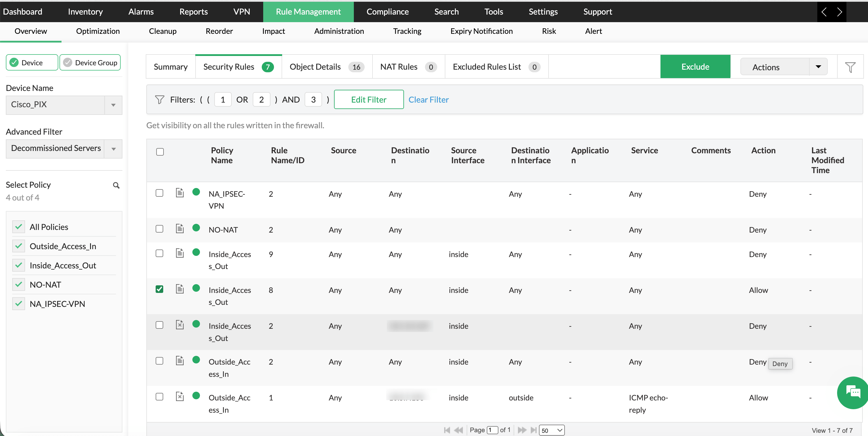The image size is (868, 436).
Task: Open the Settings top menu
Action: pos(543,11)
